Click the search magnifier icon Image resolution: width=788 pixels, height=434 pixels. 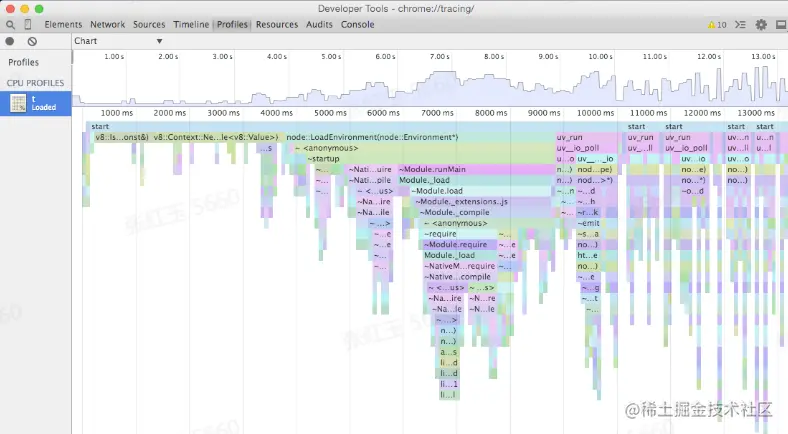[11, 25]
